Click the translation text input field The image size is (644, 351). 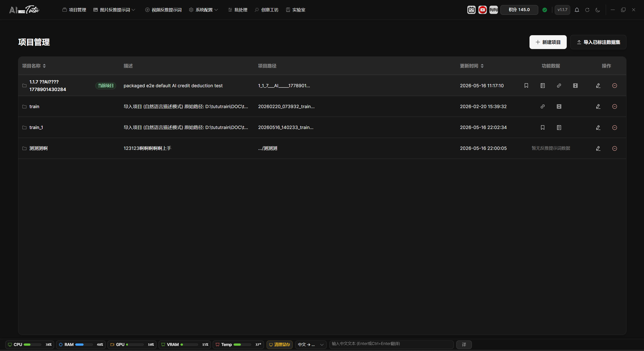click(391, 344)
